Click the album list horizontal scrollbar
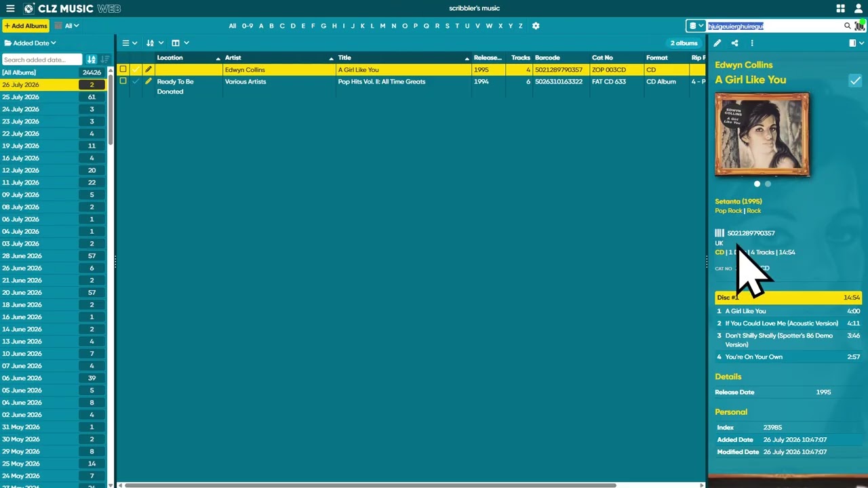The image size is (868, 488). [370, 485]
